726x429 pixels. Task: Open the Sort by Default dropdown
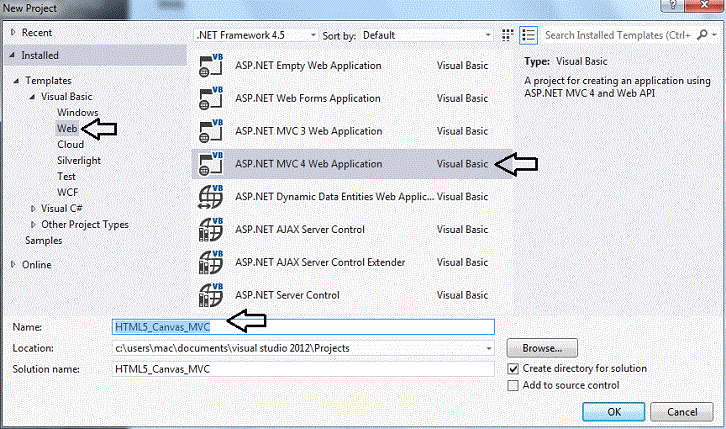pos(426,35)
